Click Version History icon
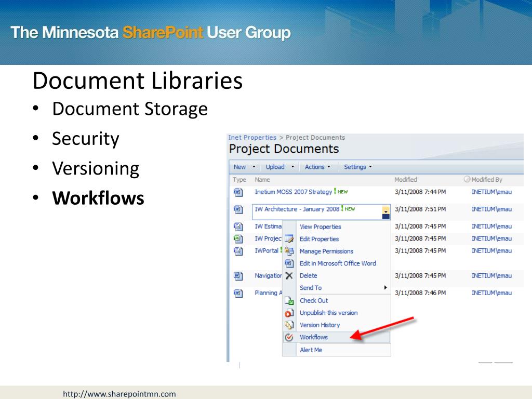Screen dimensions: 532x399 click(289, 325)
